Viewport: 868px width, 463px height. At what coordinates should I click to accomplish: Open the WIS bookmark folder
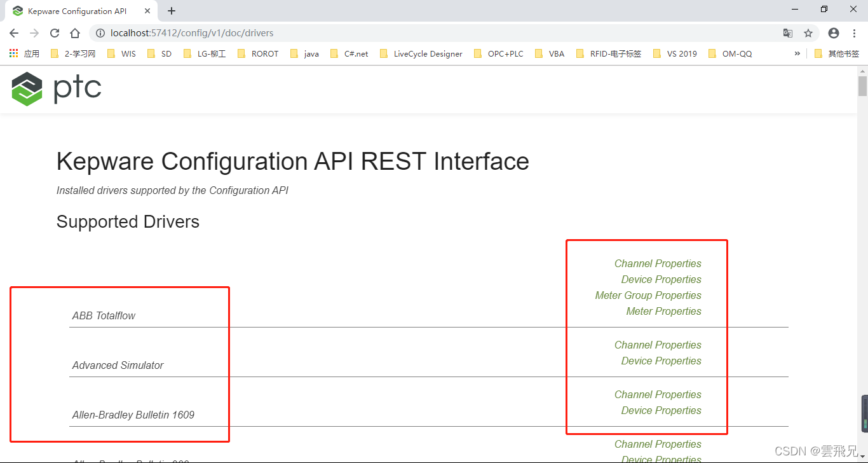pos(121,53)
